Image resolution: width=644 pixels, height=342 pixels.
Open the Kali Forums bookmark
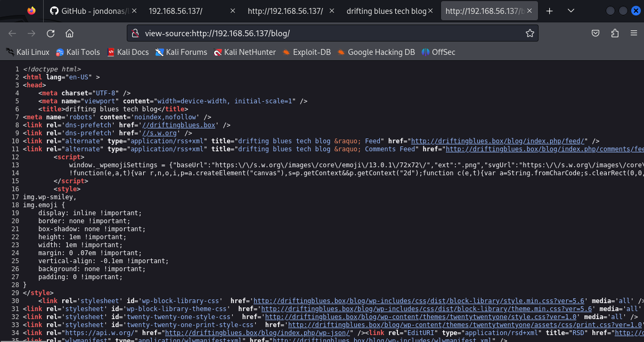(181, 52)
